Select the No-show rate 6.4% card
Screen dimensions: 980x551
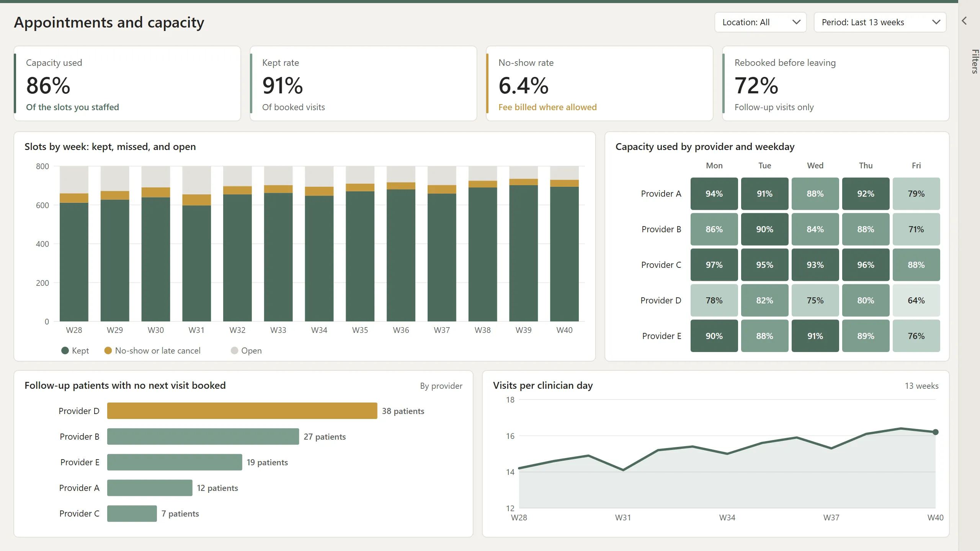[599, 83]
